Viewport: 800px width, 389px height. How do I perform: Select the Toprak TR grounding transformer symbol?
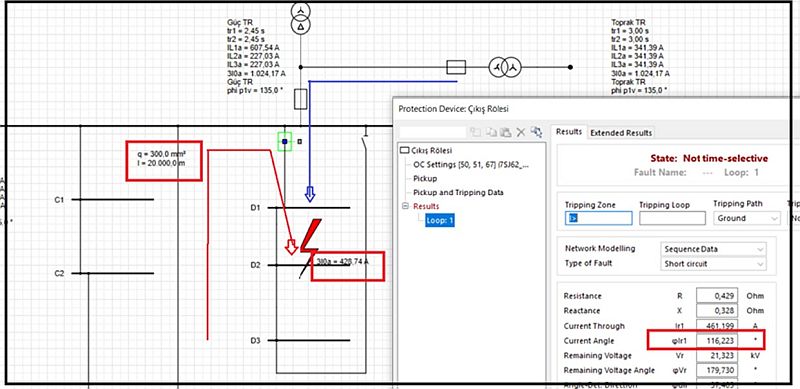coord(505,67)
